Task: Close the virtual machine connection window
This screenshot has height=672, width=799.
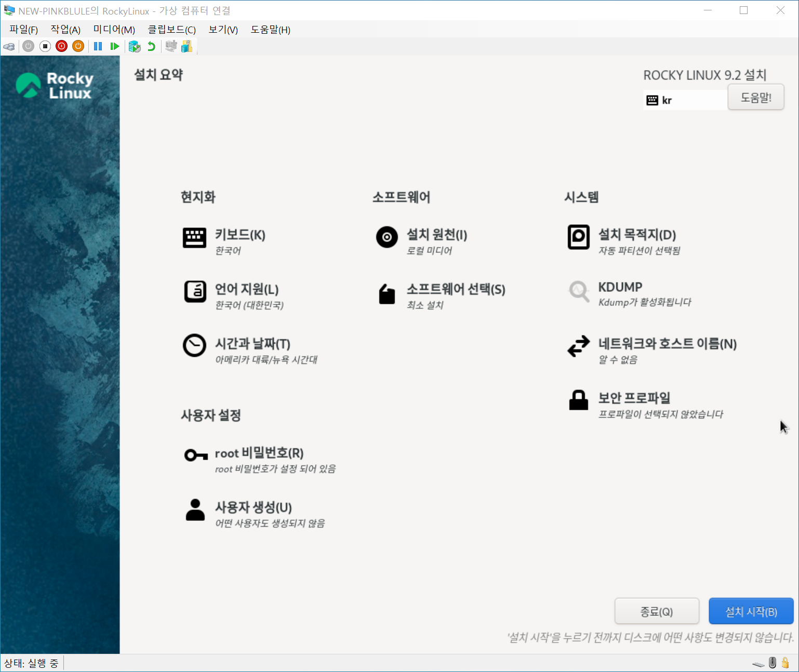Action: coord(780,10)
